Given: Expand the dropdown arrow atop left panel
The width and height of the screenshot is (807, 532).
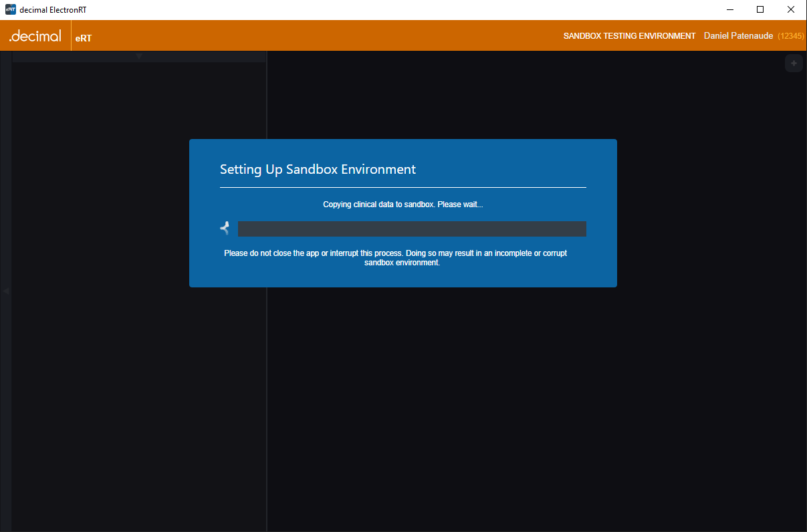Looking at the screenshot, I should coord(139,57).
